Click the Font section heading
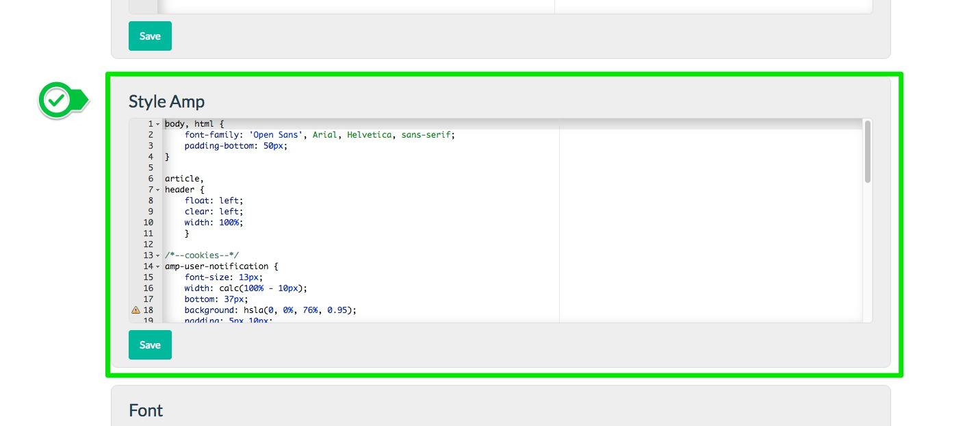980x426 pixels. (146, 410)
